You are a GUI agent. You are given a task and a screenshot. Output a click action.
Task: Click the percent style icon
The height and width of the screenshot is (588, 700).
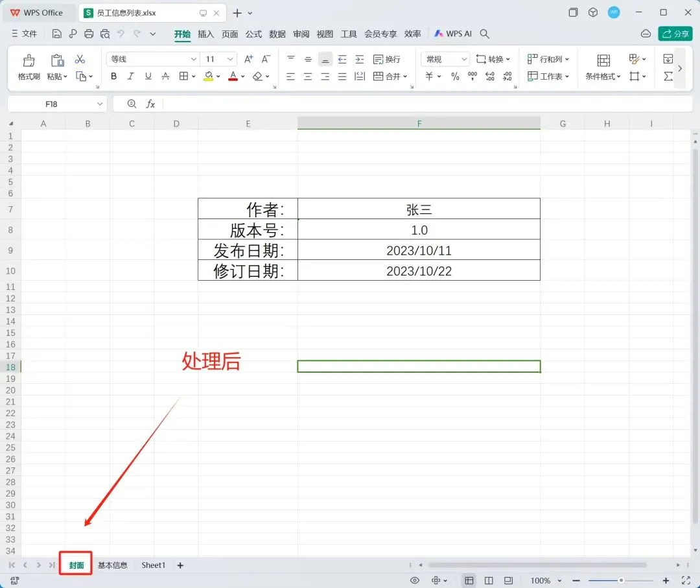click(455, 76)
